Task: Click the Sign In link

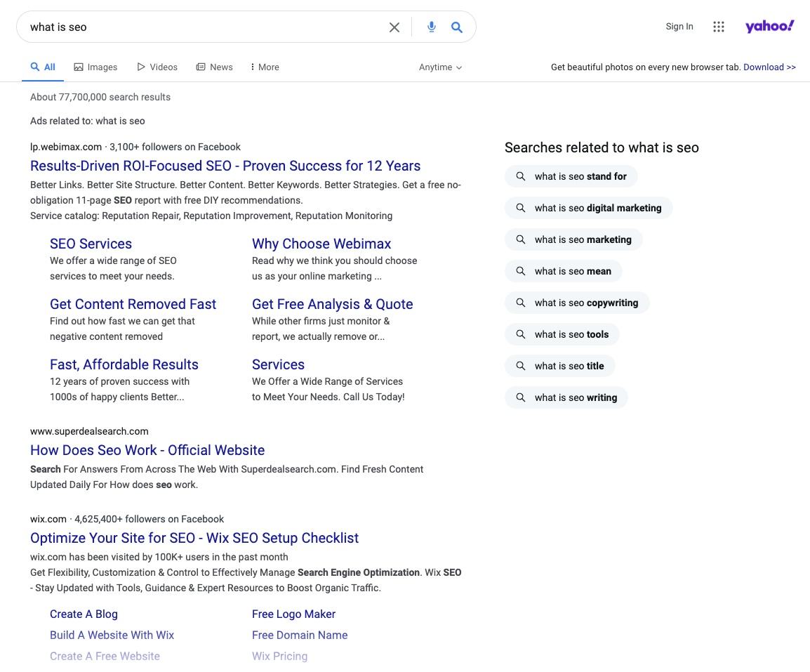Action: click(x=679, y=27)
